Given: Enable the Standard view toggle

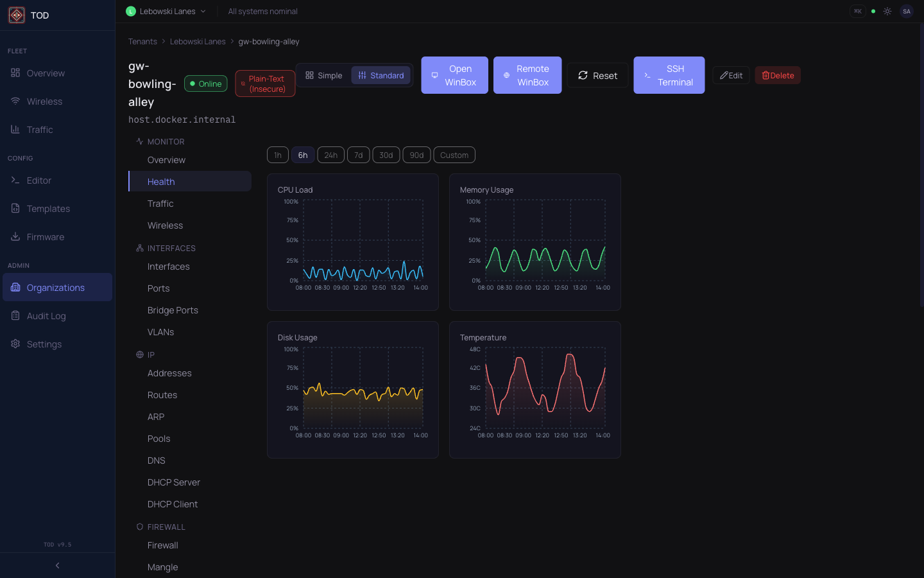Looking at the screenshot, I should point(381,75).
